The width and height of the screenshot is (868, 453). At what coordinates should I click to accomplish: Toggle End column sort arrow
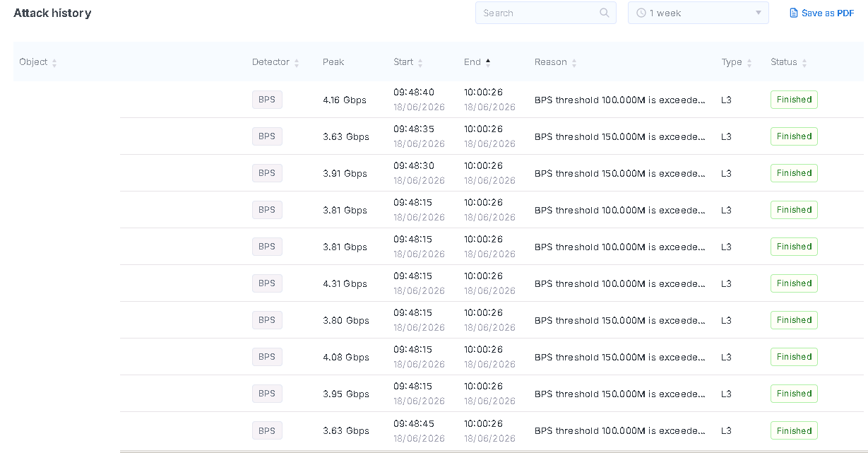[488, 62]
